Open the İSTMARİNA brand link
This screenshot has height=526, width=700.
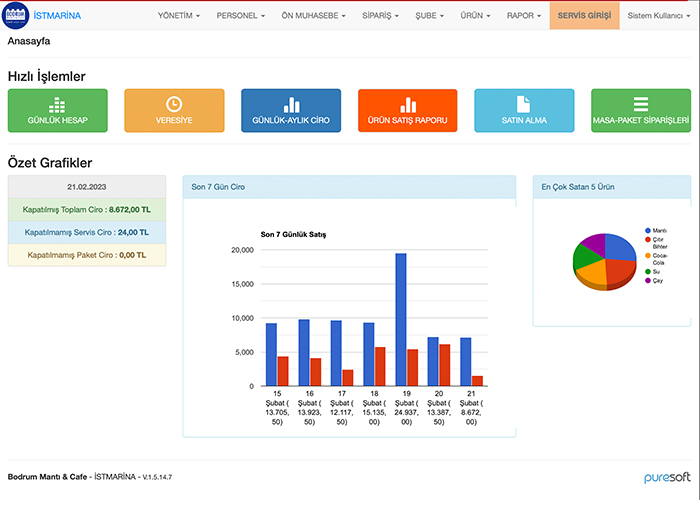coord(57,16)
